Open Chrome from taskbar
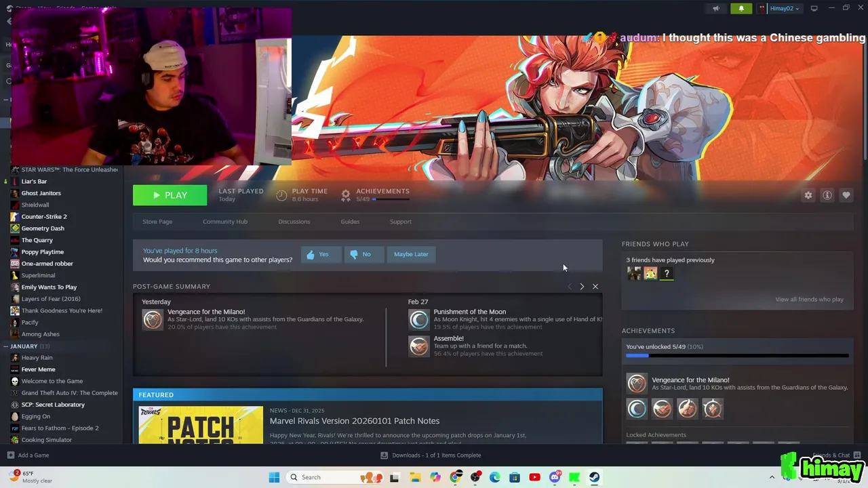The width and height of the screenshot is (868, 488). (x=455, y=477)
